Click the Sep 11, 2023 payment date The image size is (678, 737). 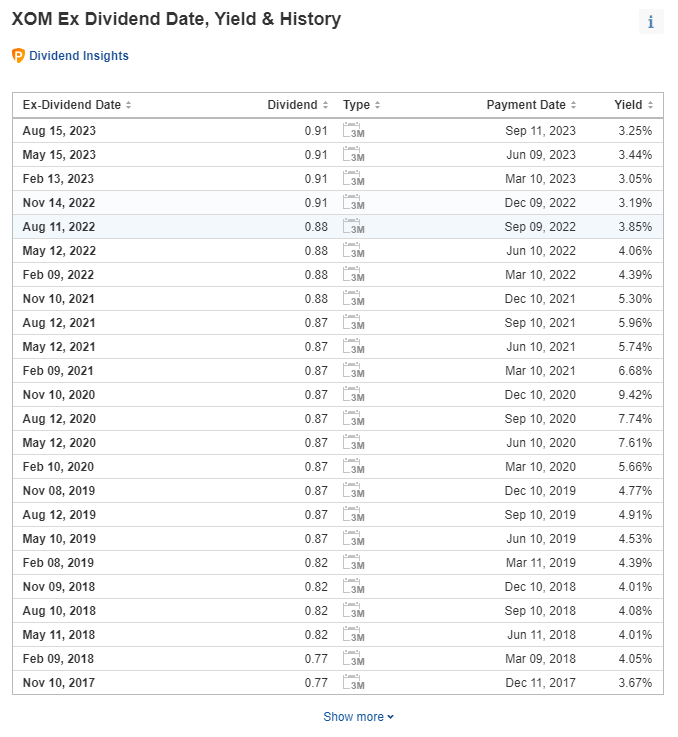point(540,131)
